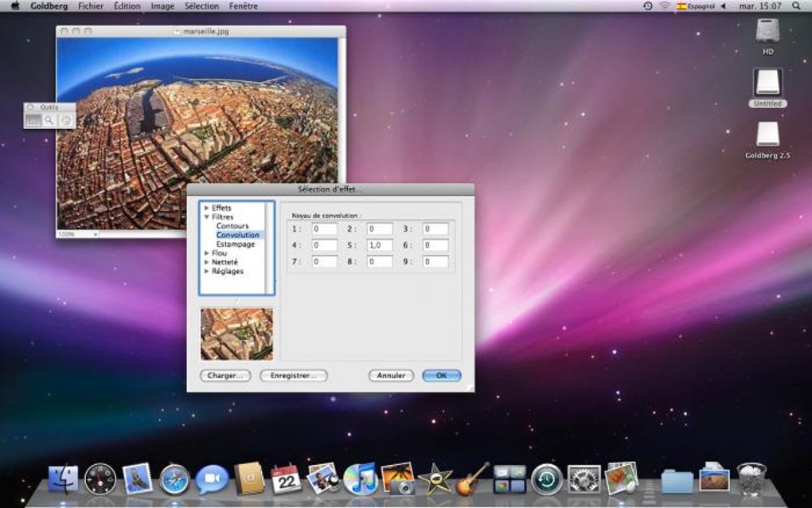Expand the Effets category triangle
The image size is (812, 508).
pos(207,208)
